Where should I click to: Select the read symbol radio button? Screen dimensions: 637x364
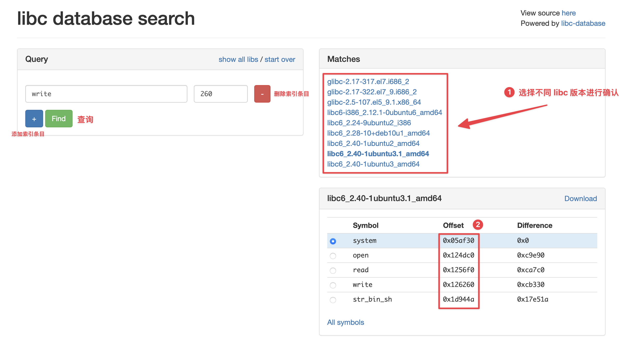tap(333, 270)
